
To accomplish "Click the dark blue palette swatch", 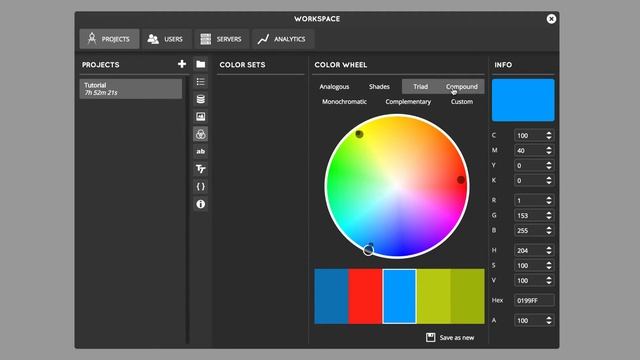I will (x=331, y=296).
